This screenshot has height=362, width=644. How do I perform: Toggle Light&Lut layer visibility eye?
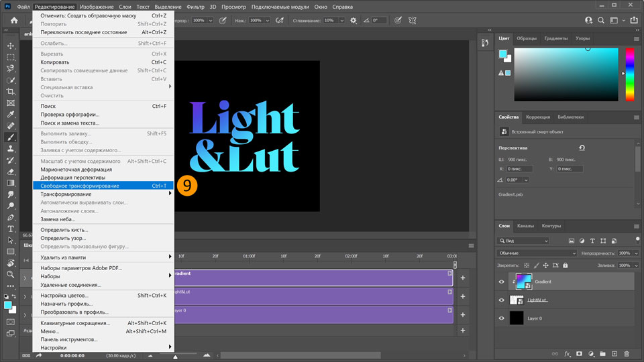point(501,300)
